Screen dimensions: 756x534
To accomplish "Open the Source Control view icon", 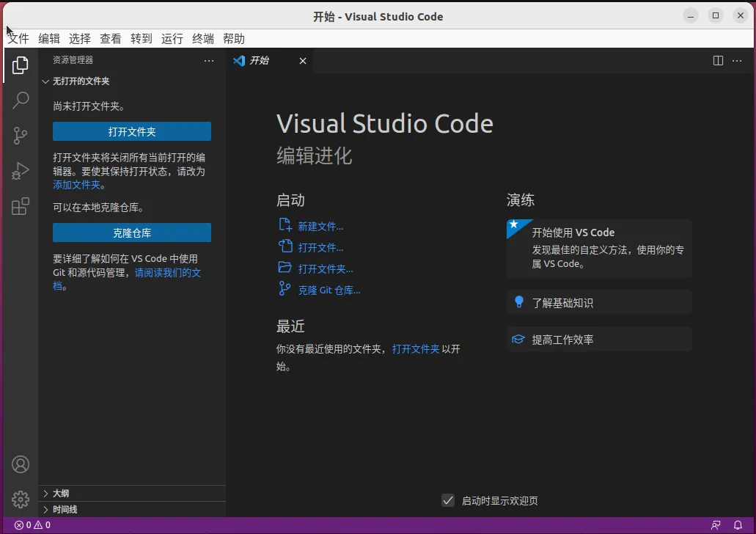I will tap(21, 136).
